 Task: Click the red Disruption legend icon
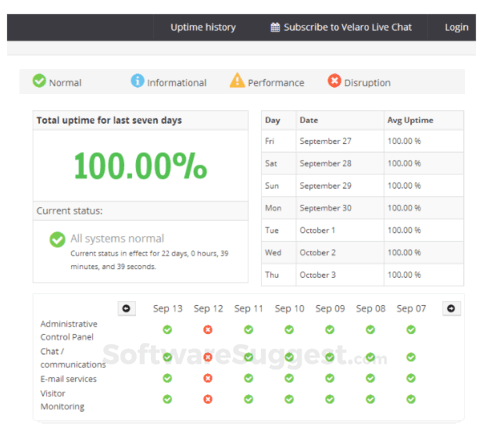[x=334, y=81]
